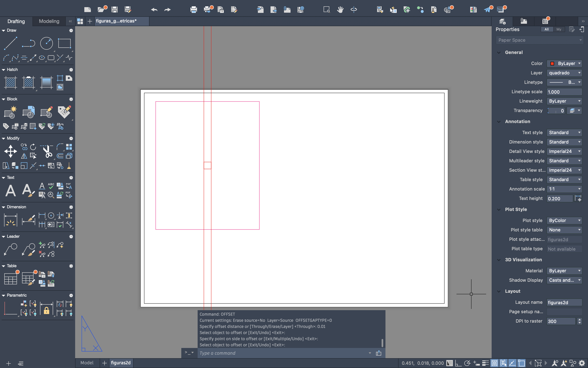Click the Layout name figuras2d field
The width and height of the screenshot is (588, 368).
[564, 303]
